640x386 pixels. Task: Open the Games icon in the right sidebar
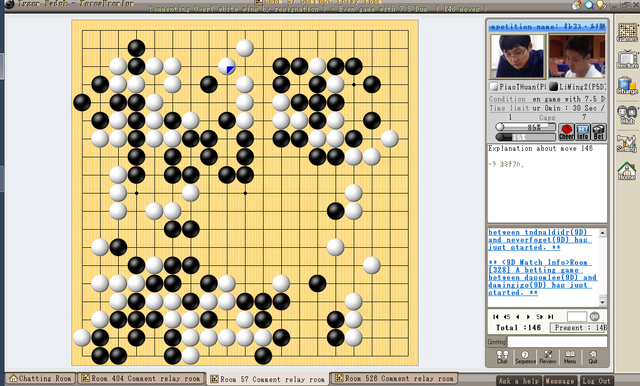[x=627, y=33]
